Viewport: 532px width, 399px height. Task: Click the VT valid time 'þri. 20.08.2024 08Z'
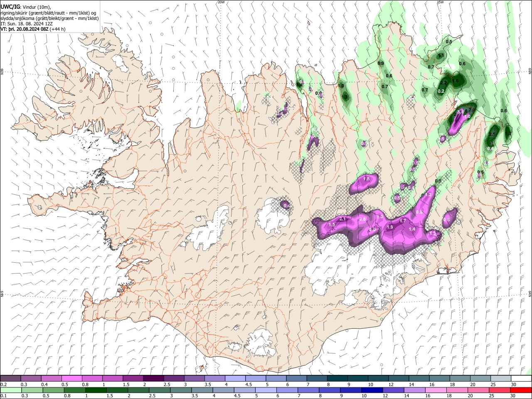pyautogui.click(x=27, y=29)
